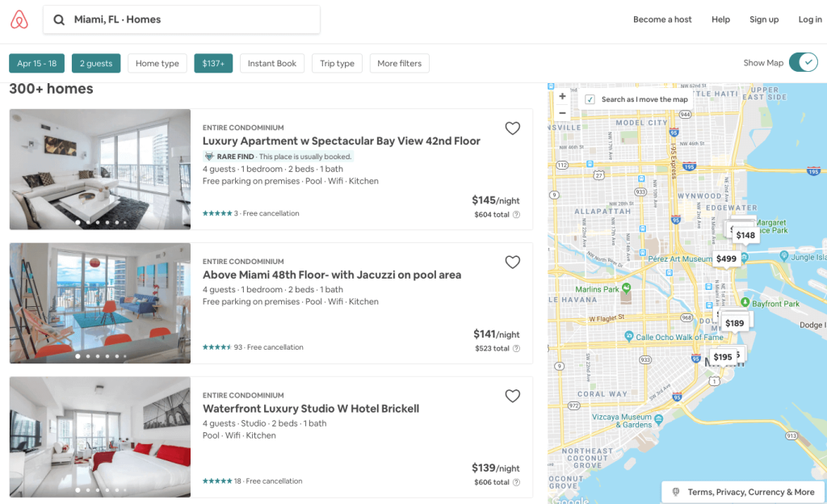The image size is (827, 504).
Task: Open the Trip type filter
Action: (x=337, y=63)
